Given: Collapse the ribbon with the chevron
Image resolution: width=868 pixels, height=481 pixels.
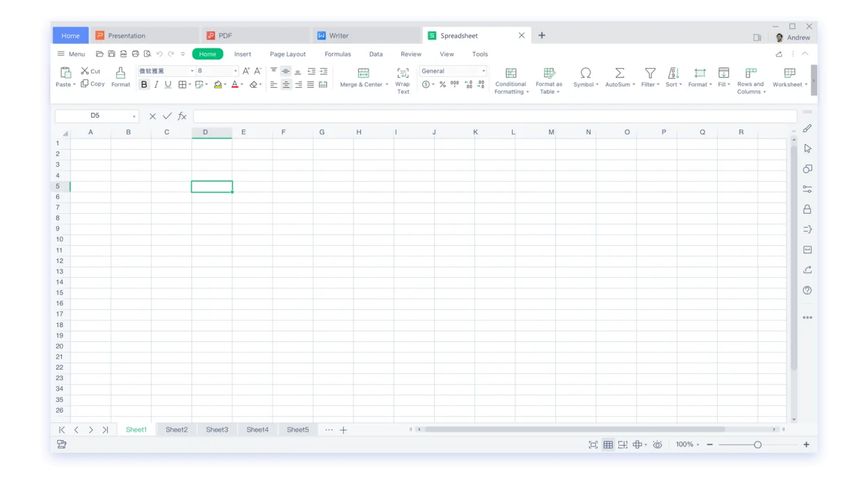Looking at the screenshot, I should pos(805,54).
